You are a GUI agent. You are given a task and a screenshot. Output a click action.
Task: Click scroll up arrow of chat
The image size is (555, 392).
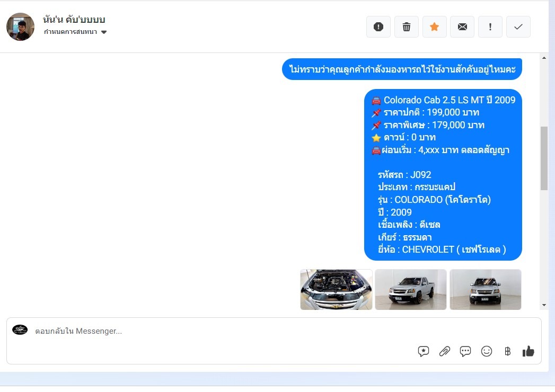(x=544, y=58)
